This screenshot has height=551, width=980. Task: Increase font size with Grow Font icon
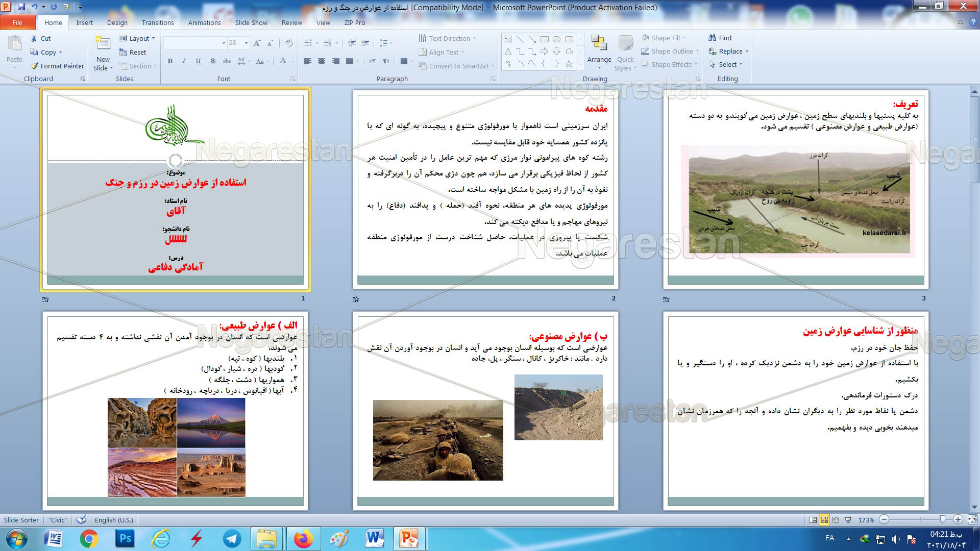257,43
